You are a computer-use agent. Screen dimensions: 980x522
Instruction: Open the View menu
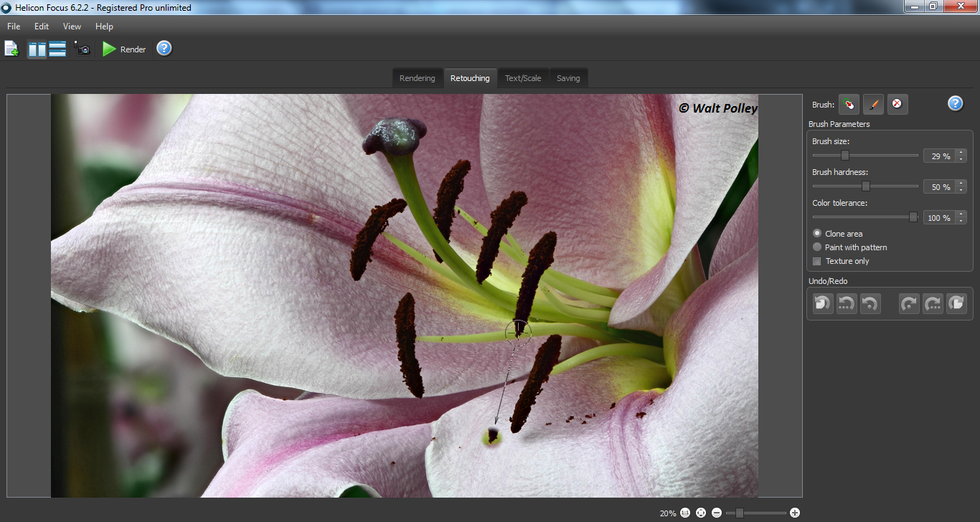[72, 26]
